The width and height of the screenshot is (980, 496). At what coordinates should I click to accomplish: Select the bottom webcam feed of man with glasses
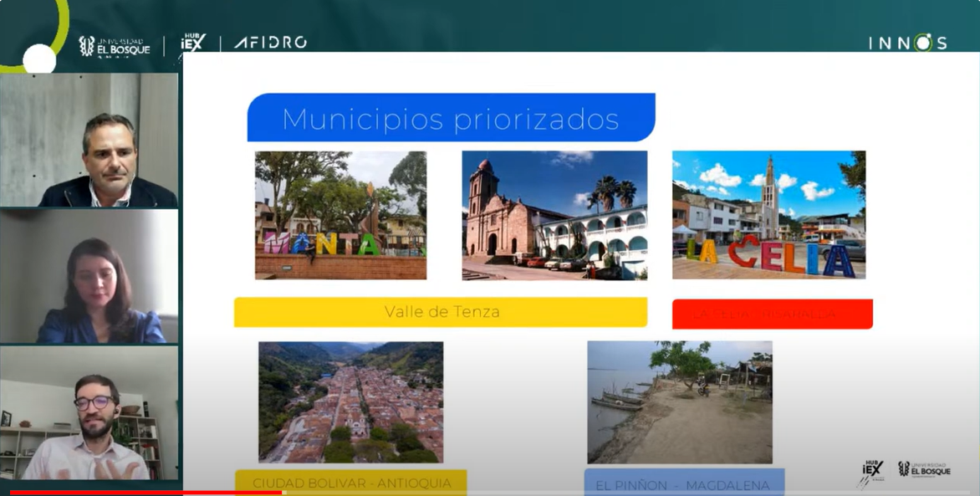click(89, 412)
